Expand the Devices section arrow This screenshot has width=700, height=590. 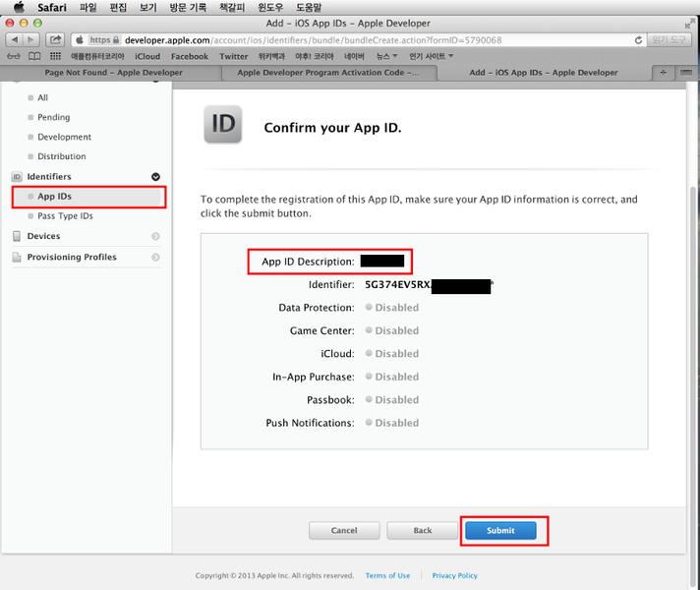click(x=155, y=237)
